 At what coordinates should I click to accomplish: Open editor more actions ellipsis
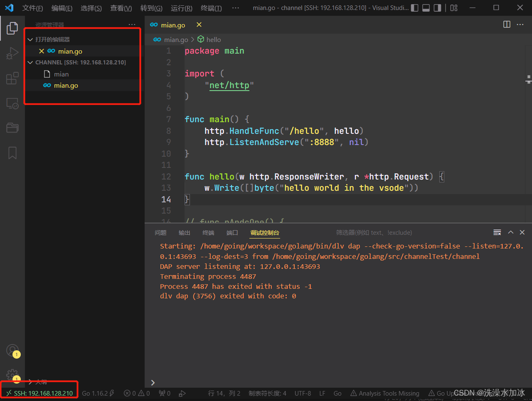click(x=520, y=25)
